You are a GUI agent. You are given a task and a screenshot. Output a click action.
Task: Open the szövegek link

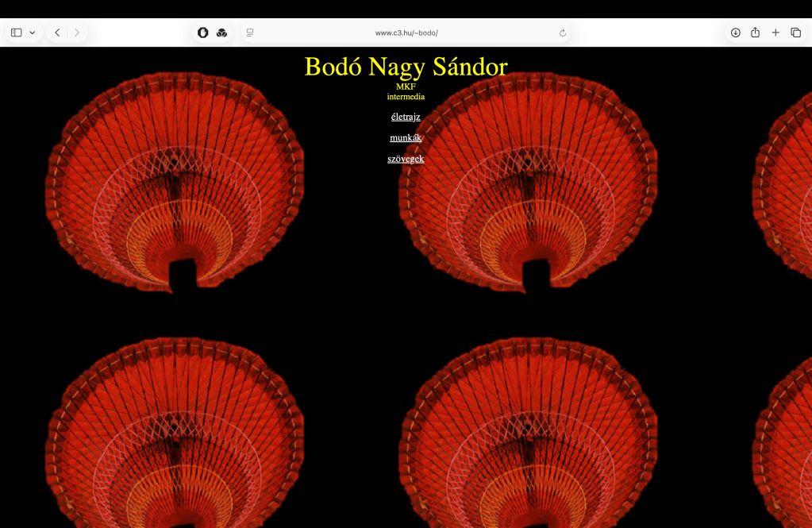[x=406, y=159]
